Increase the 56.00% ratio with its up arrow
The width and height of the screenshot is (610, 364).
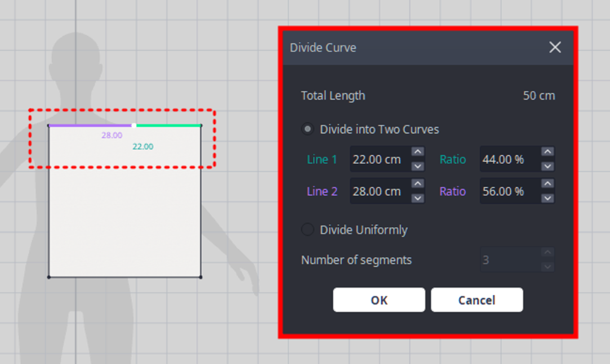coord(547,183)
